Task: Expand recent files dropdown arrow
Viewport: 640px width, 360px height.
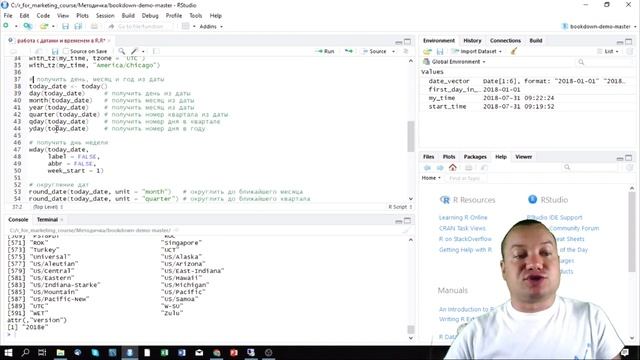Action: tap(53, 27)
